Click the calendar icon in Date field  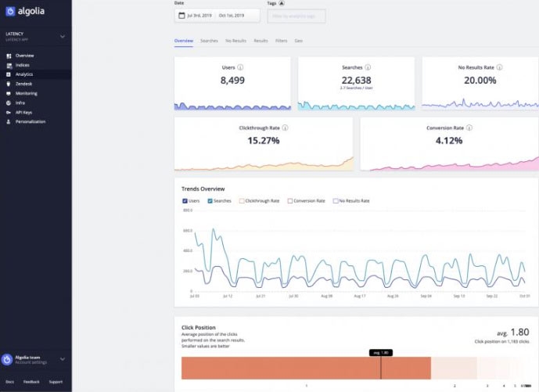click(181, 16)
